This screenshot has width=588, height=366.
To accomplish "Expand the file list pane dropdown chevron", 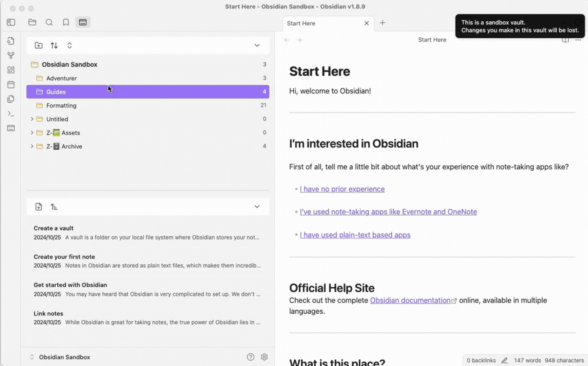I will (x=257, y=207).
